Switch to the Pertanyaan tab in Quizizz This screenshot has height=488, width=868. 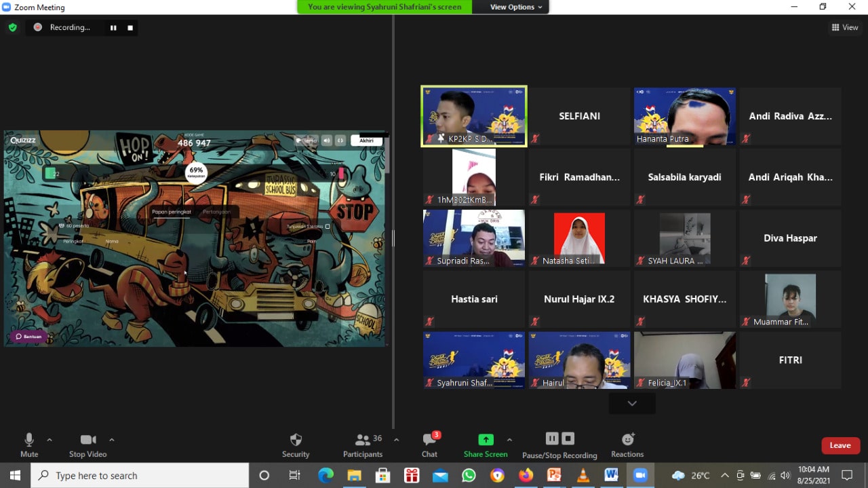coord(217,212)
